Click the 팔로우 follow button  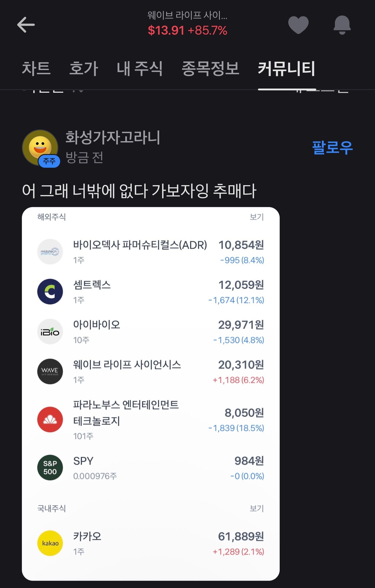coord(332,148)
